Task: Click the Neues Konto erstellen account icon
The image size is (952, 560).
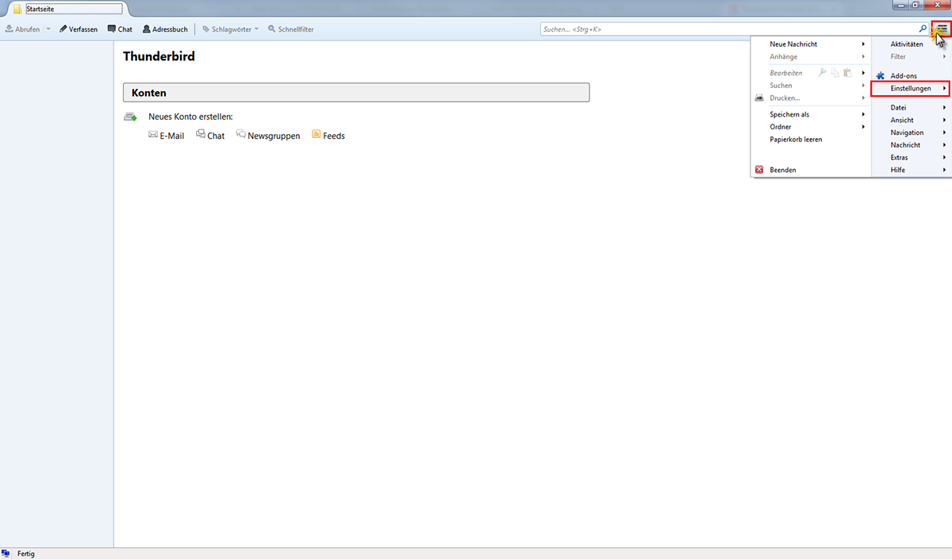Action: pos(130,117)
